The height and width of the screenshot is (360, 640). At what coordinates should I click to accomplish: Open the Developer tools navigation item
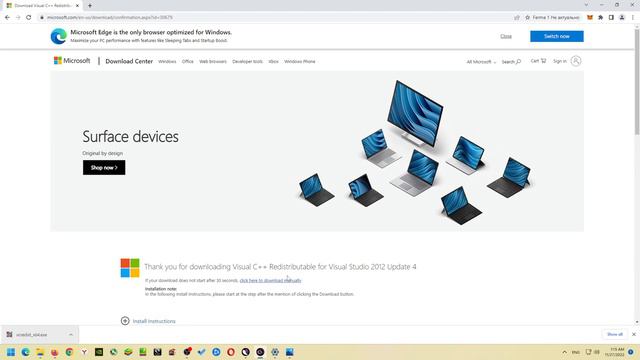click(247, 62)
